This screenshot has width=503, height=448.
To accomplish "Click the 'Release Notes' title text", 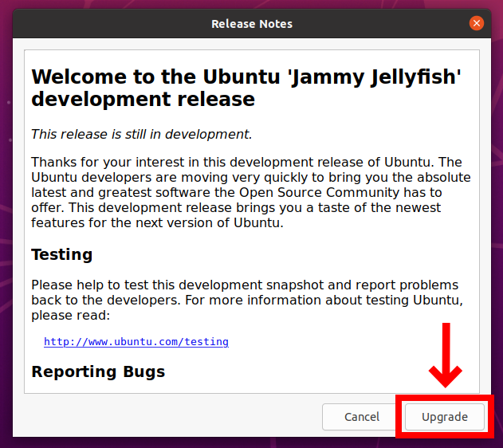I will 252,24.
